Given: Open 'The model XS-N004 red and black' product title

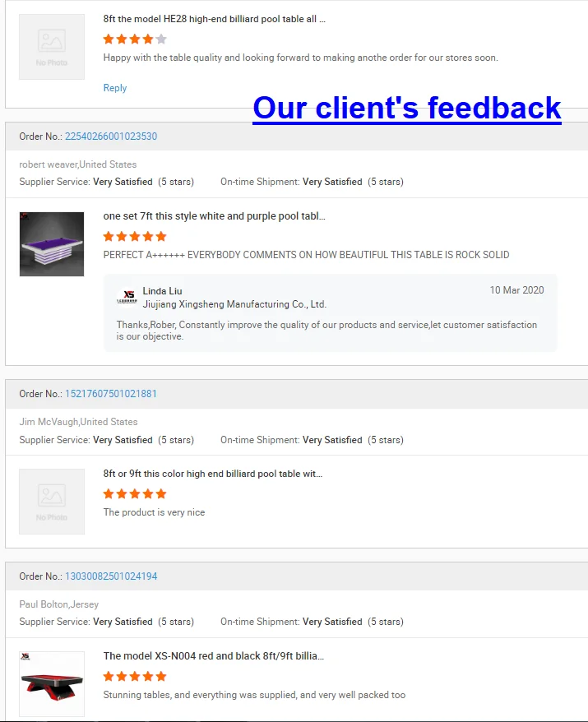Looking at the screenshot, I should point(214,655).
